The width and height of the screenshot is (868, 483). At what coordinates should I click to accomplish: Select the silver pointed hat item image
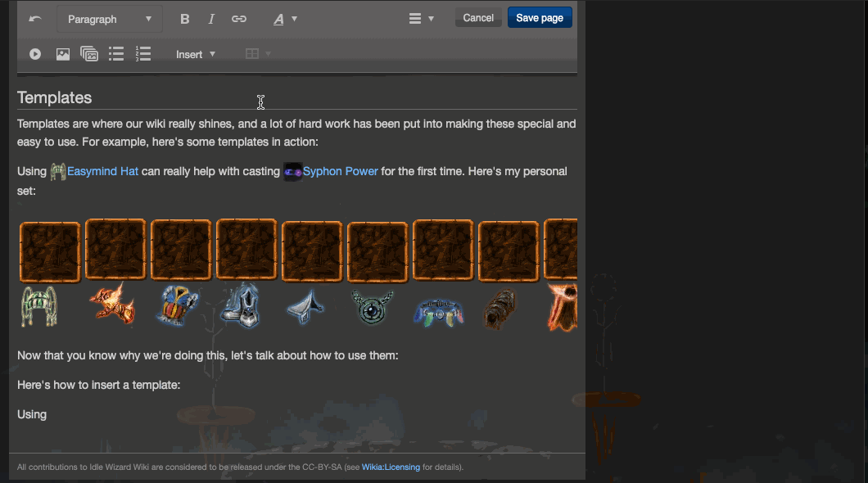[x=305, y=306]
